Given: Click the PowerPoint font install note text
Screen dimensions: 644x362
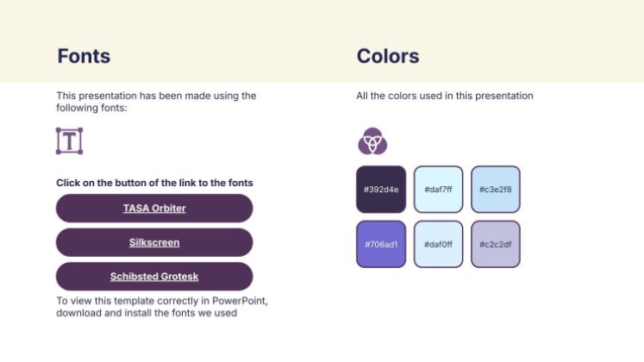Looking at the screenshot, I should click(162, 307).
